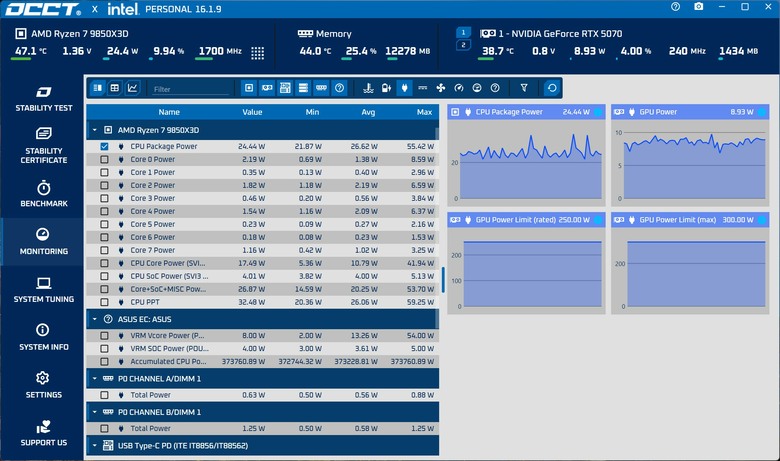Sort by the Value column header
780x461 pixels.
click(252, 112)
